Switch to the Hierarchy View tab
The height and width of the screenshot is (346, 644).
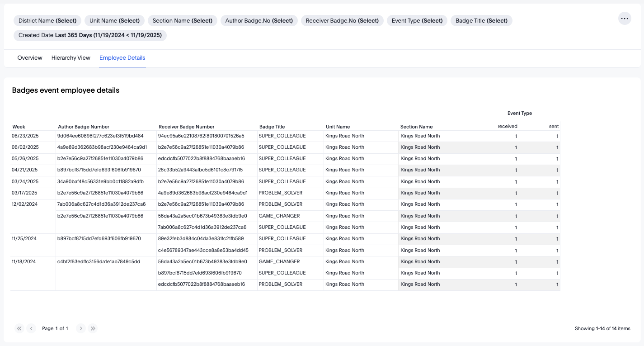(71, 58)
